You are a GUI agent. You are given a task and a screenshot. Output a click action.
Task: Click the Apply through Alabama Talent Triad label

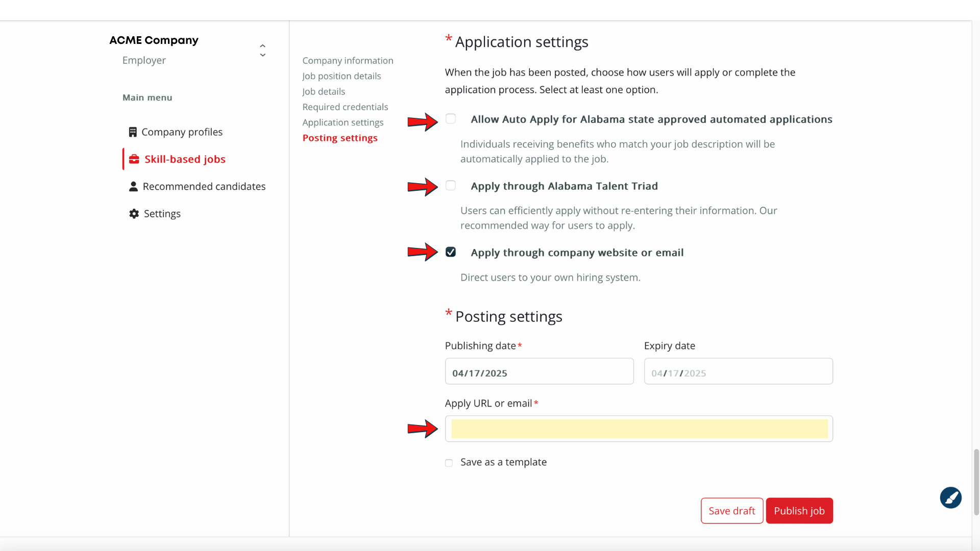(564, 186)
